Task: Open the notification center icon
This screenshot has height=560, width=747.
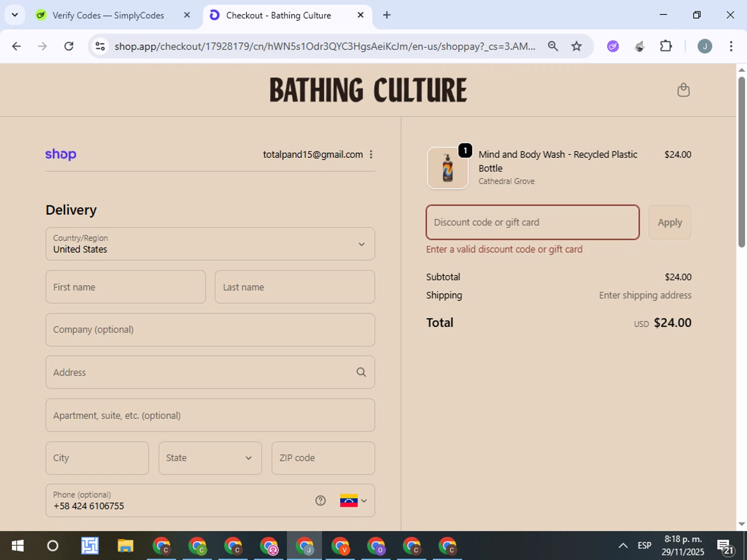Action: [726, 547]
